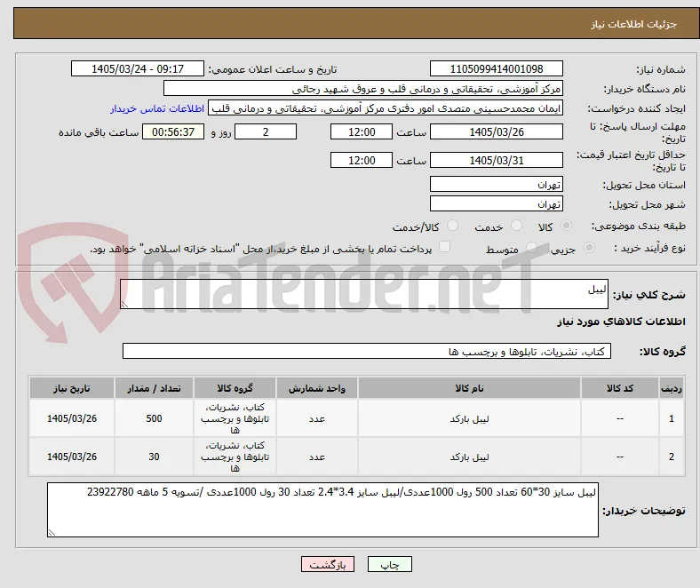The width and height of the screenshot is (700, 588).
Task: Click the announcement date field 1405/03/24 - 09:17
Action: [x=138, y=68]
